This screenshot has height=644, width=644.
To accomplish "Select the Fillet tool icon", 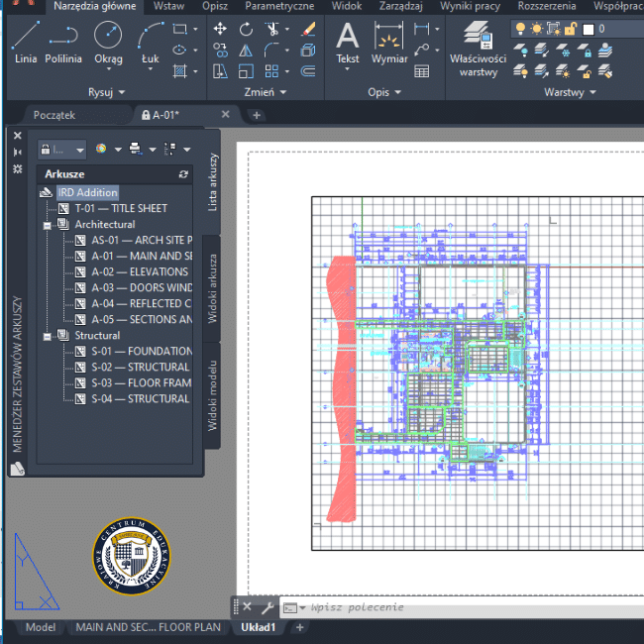I will click(x=271, y=51).
